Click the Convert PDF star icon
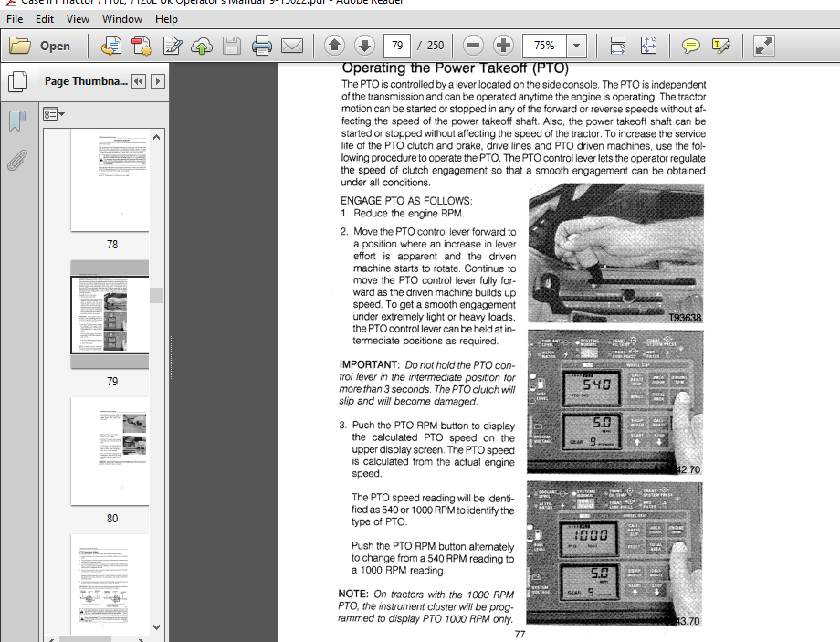The height and width of the screenshot is (642, 840). pyautogui.click(x=142, y=46)
